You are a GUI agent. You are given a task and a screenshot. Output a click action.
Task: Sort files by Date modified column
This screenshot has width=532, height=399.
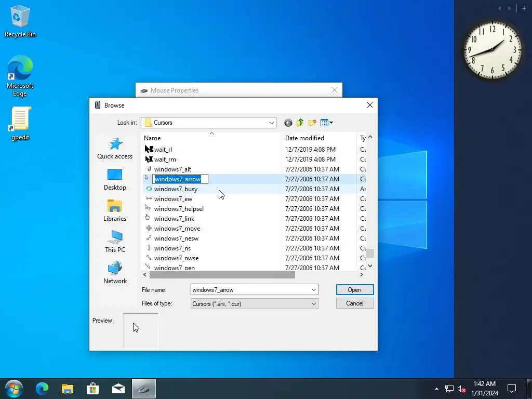click(304, 138)
